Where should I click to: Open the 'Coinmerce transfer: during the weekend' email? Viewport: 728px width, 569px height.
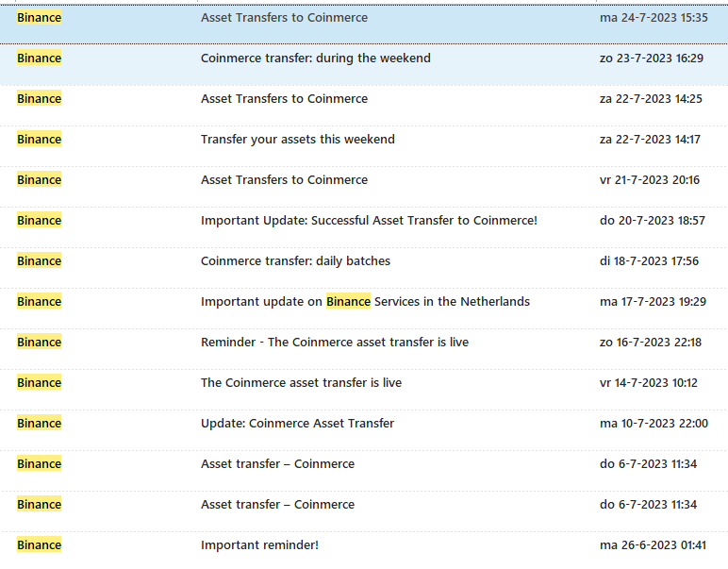point(316,59)
